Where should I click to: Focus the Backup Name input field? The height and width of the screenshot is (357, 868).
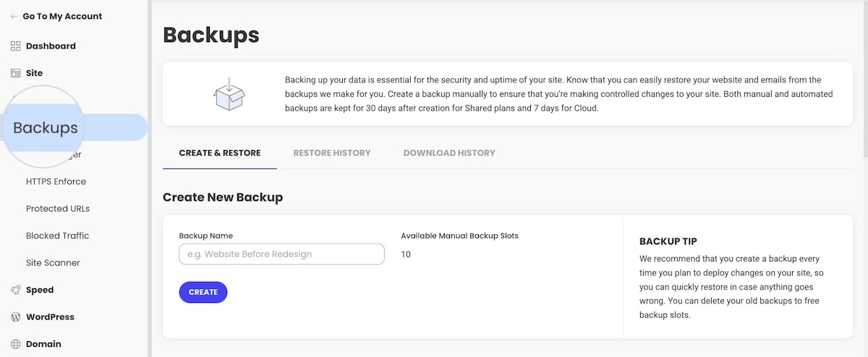click(281, 254)
